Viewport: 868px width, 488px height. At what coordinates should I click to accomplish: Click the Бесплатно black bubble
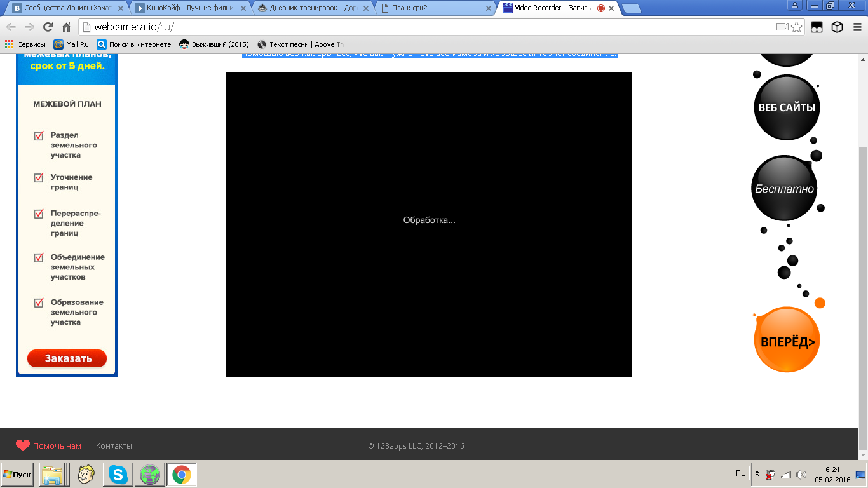784,189
